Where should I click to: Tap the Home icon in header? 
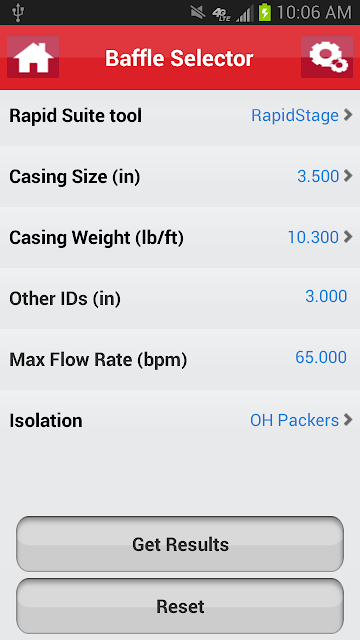(33, 57)
